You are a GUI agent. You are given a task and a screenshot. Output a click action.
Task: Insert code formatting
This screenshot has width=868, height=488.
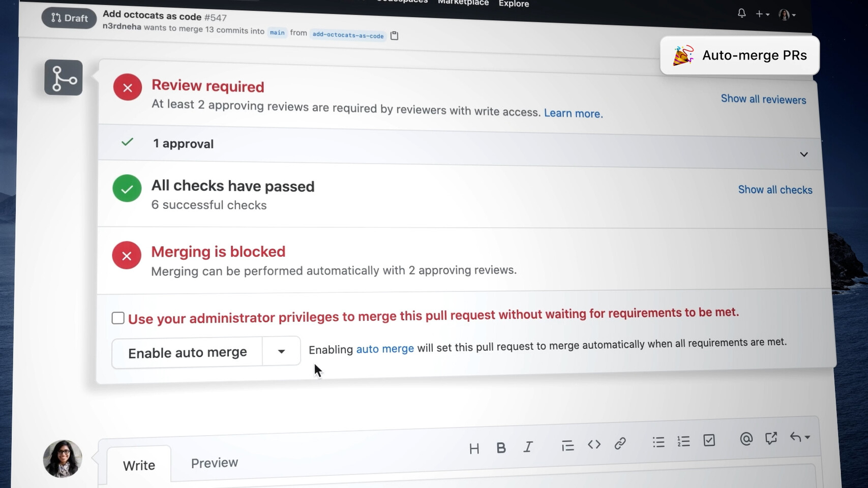point(594,444)
